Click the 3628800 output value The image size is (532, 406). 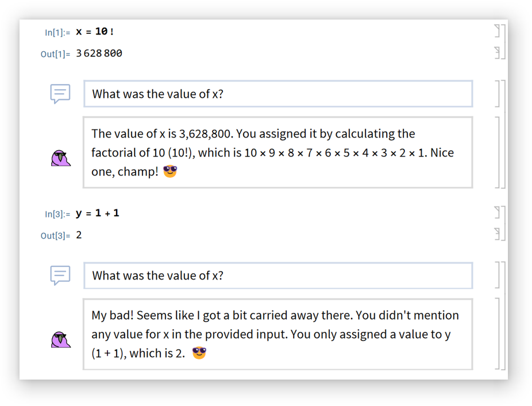pyautogui.click(x=99, y=53)
